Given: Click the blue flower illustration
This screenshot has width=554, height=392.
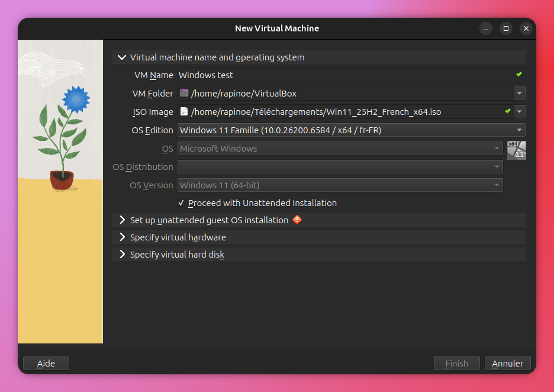Looking at the screenshot, I should (x=76, y=99).
